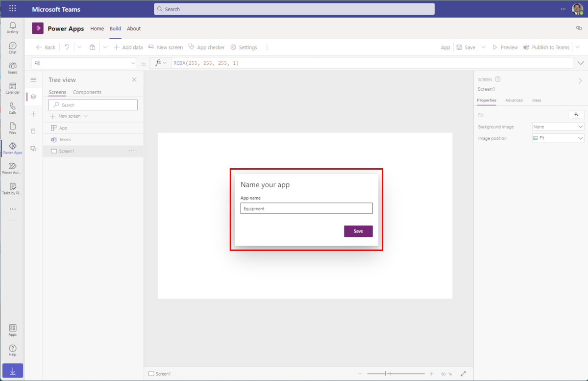
Task: Expand the Undo dropdown arrow
Action: [80, 47]
